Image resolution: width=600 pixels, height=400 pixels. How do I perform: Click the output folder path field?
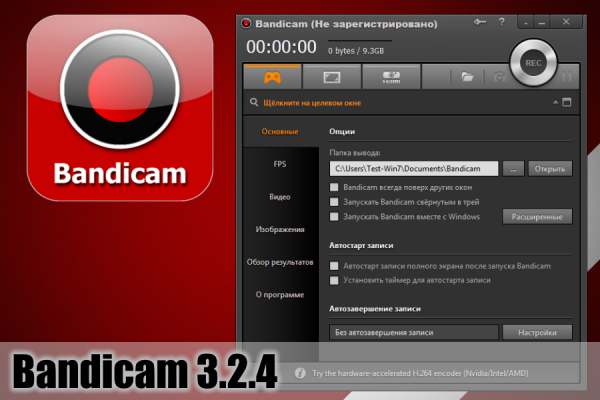pos(413,169)
